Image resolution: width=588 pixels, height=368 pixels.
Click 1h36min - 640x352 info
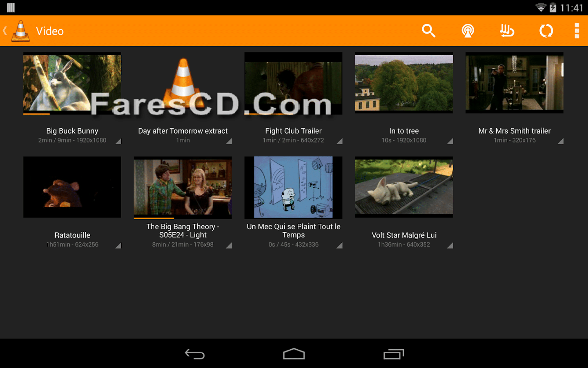click(x=404, y=245)
